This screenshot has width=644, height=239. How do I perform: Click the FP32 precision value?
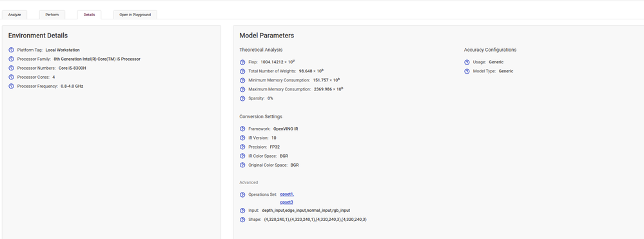[275, 147]
